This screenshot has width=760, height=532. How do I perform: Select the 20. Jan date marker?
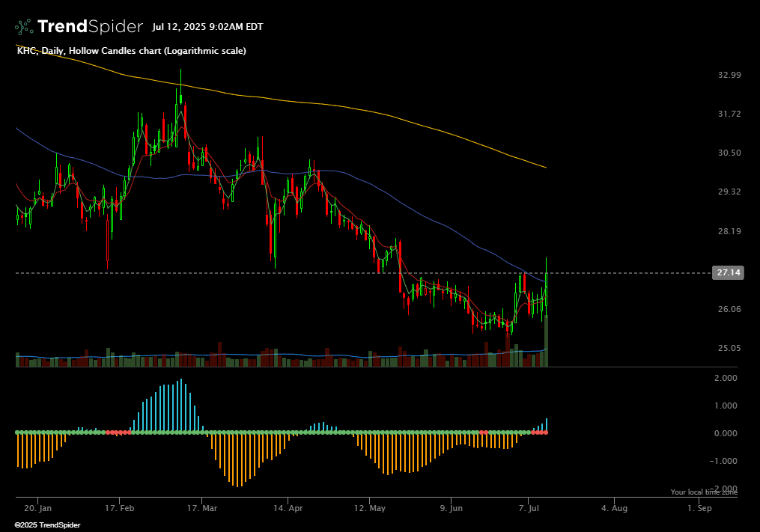pyautogui.click(x=37, y=508)
